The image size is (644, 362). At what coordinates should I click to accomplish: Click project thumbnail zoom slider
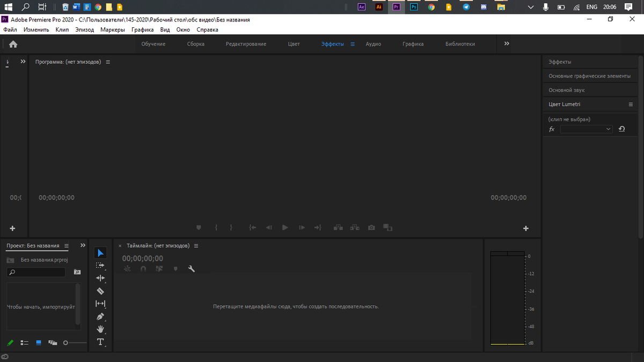(75, 343)
